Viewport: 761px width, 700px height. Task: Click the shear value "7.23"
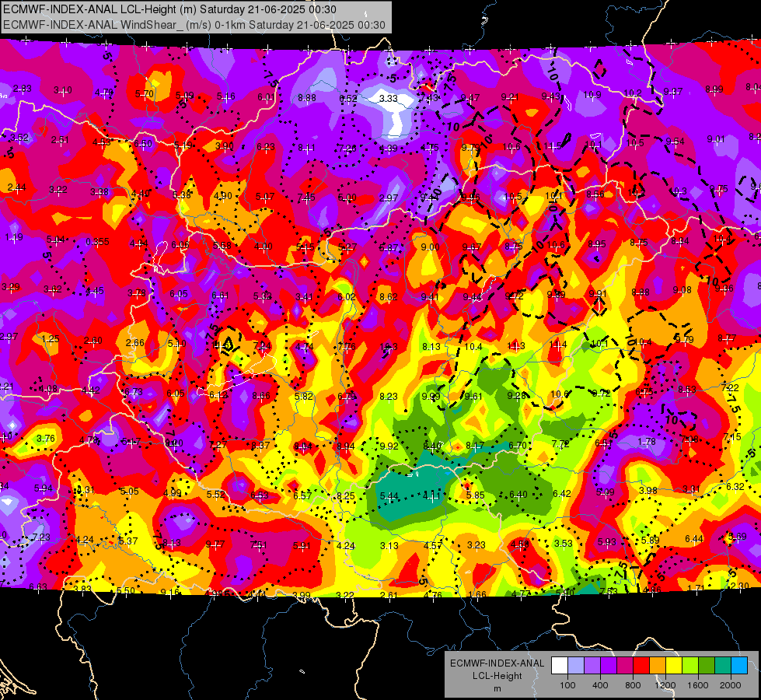(41, 537)
